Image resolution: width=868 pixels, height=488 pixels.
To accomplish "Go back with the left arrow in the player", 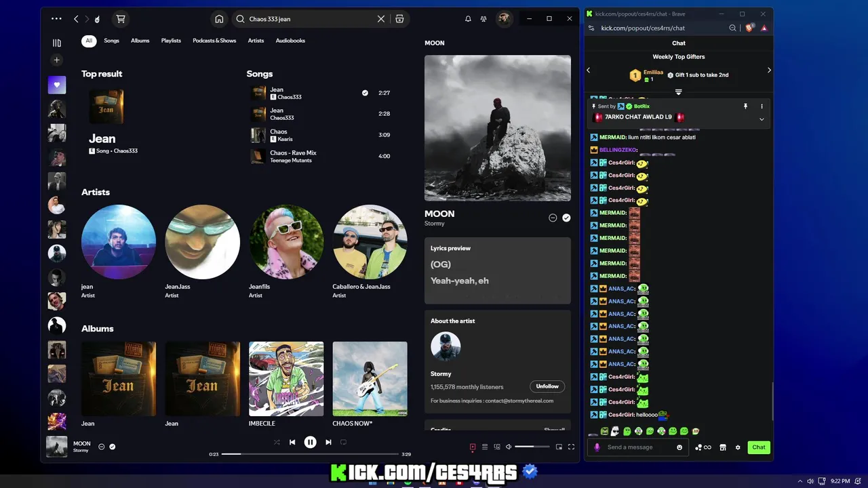I will (x=76, y=19).
